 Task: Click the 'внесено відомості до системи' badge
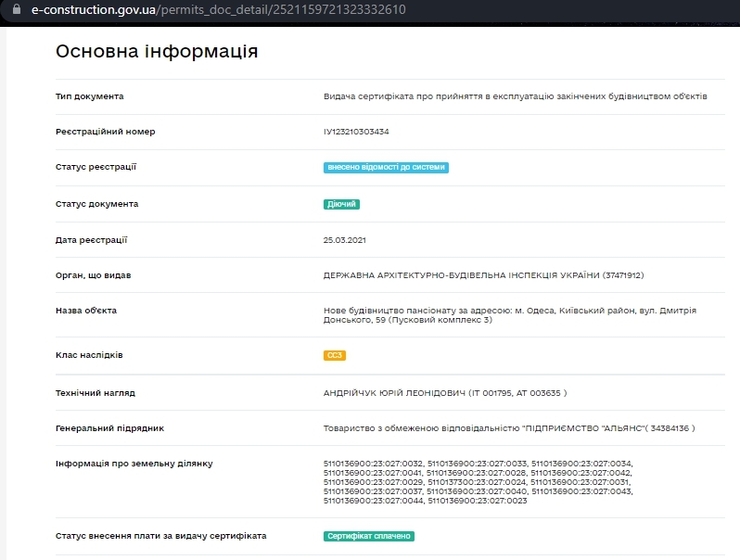click(x=386, y=168)
